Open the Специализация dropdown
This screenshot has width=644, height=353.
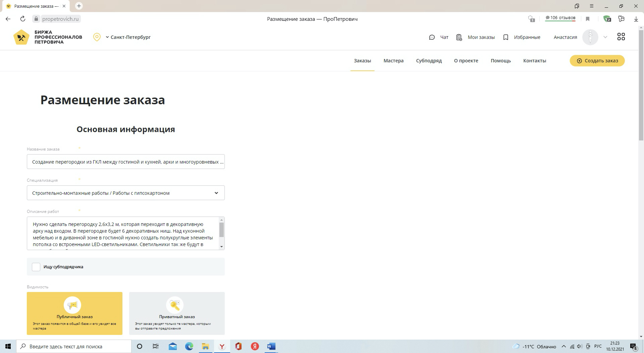pyautogui.click(x=126, y=193)
